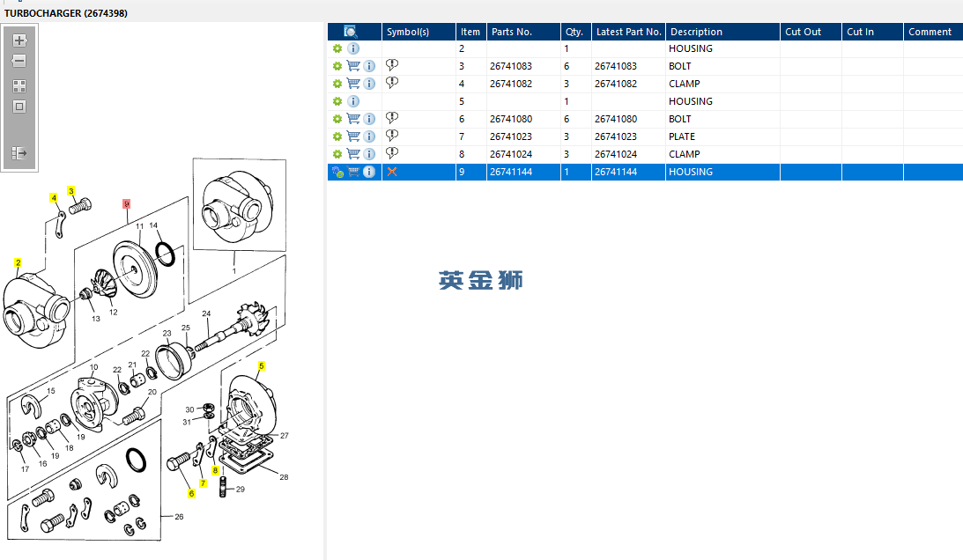Click the gear icon for item 7 PLATE

click(x=337, y=136)
